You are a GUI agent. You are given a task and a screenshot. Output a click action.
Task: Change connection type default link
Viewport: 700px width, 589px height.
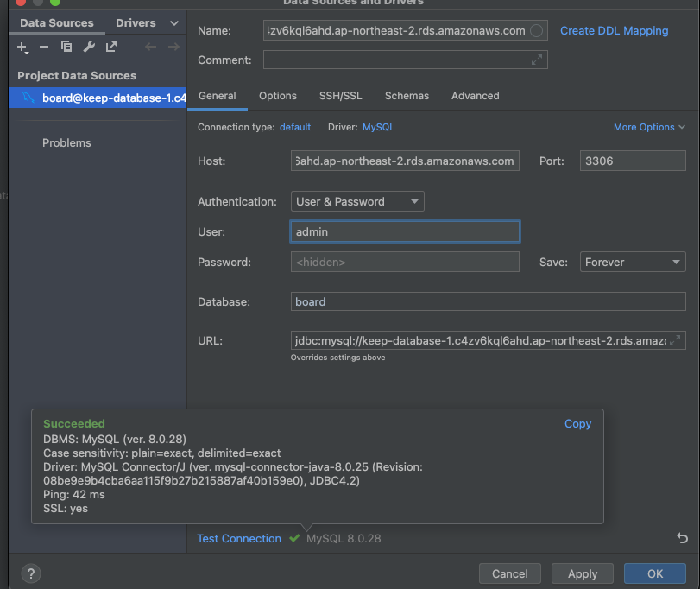(295, 127)
